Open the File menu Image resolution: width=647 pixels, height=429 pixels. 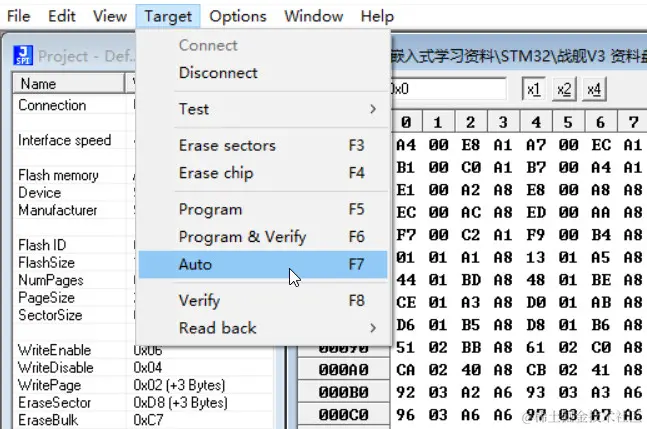coord(19,16)
